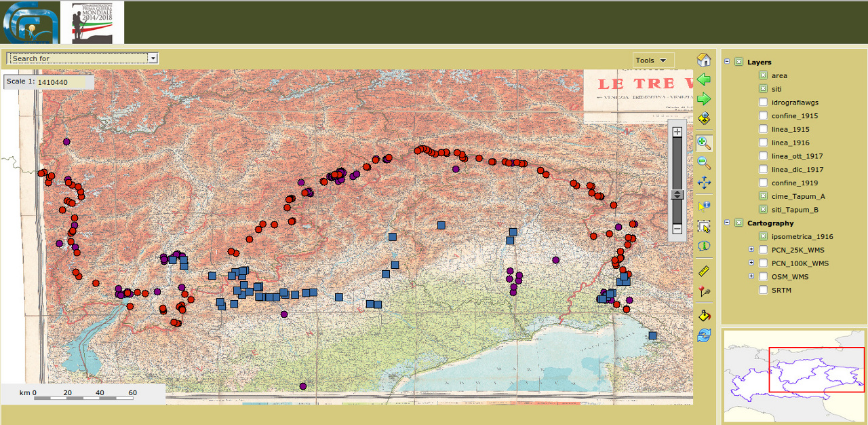Screen dimensions: 868x425
Task: Enable the PCN_100K_WMS layer checkbox
Action: [763, 263]
